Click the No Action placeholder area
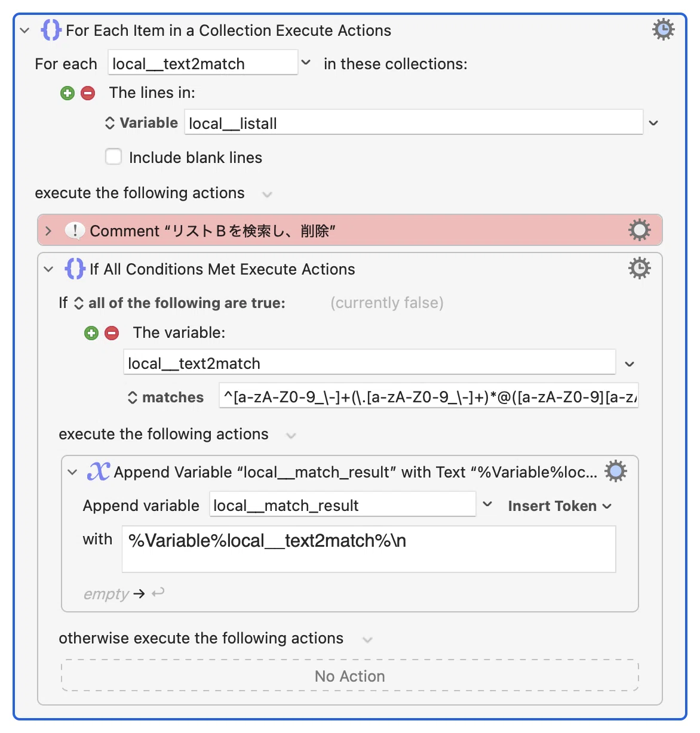Viewport: 700px width, 733px height. point(350,676)
